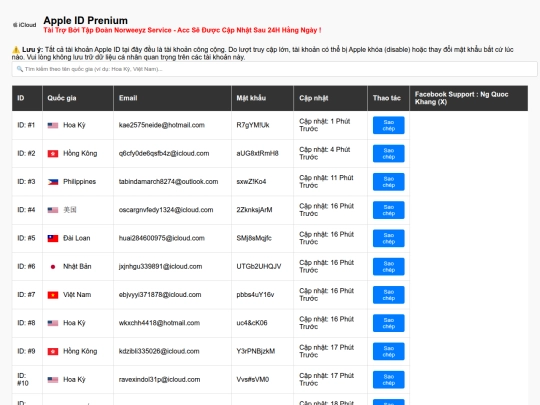Click the iCloud logo in the header

[x=24, y=25]
